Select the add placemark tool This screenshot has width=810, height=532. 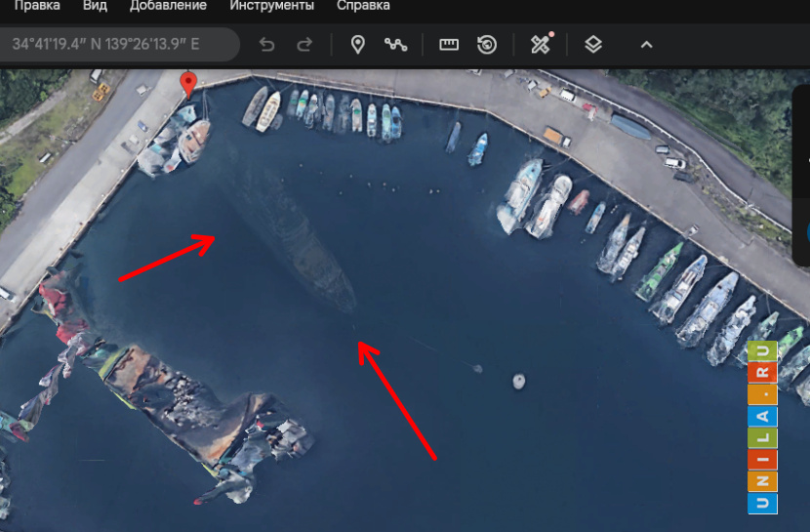click(x=357, y=45)
